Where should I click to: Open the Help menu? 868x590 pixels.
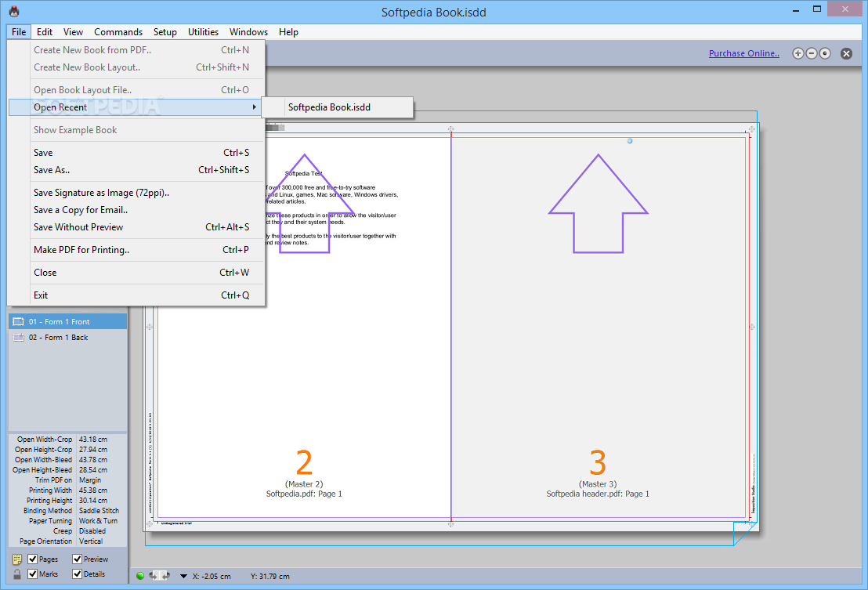coord(288,31)
